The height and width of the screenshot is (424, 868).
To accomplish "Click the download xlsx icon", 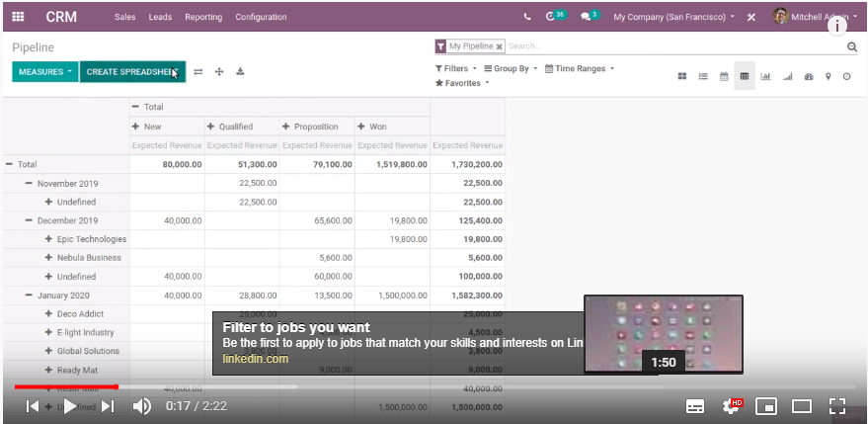I will click(240, 72).
